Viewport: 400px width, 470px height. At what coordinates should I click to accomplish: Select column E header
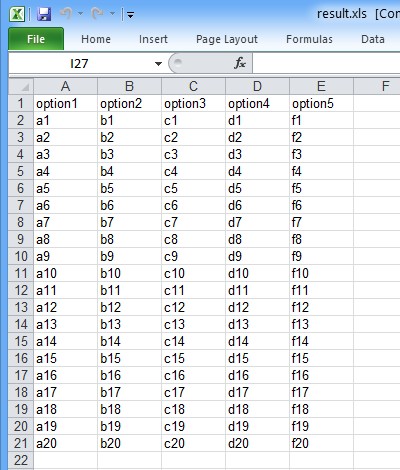[321, 86]
